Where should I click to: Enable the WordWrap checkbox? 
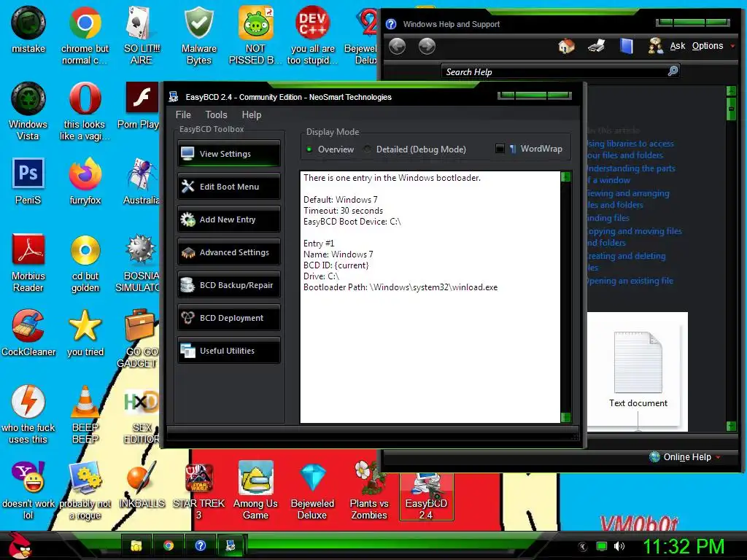tap(500, 149)
